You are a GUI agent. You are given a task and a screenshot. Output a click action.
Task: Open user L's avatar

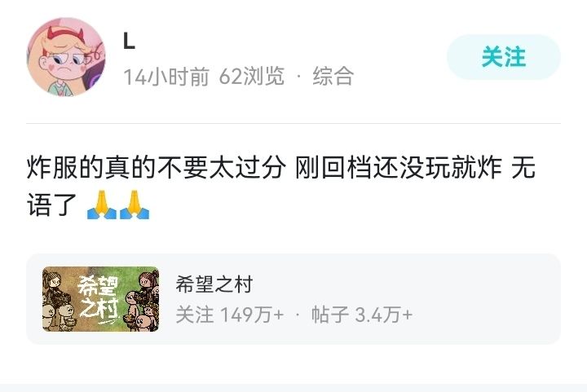click(66, 57)
